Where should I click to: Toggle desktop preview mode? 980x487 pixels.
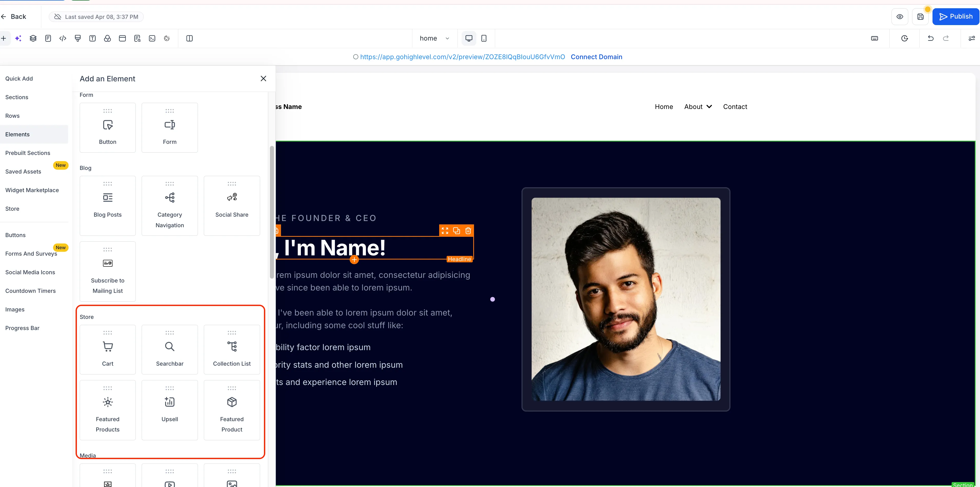click(x=469, y=38)
